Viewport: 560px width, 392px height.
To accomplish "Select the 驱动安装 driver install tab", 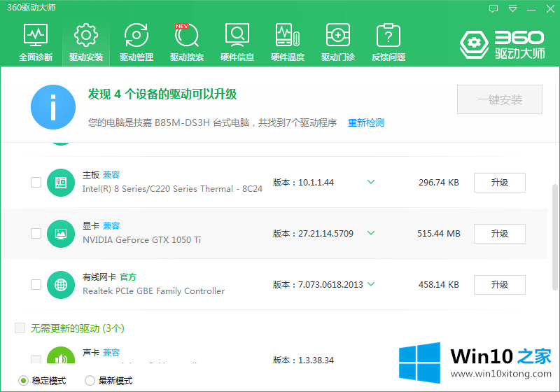I will coord(86,42).
